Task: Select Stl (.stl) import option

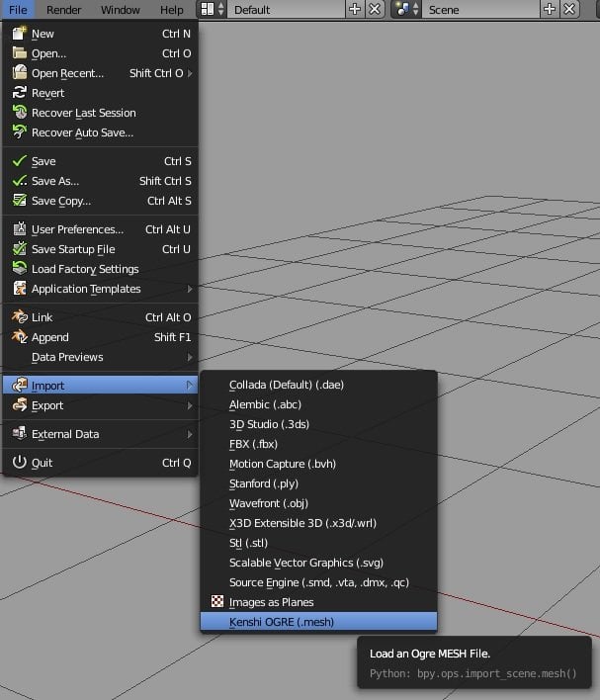Action: pyautogui.click(x=318, y=543)
